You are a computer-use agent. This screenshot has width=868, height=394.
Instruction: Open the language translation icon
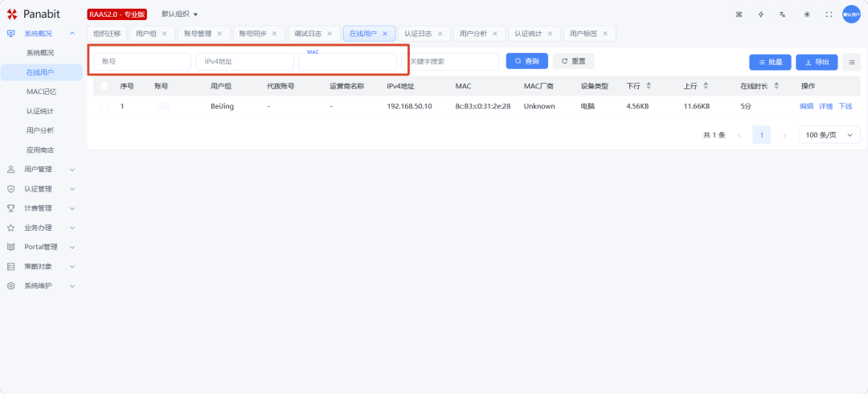pyautogui.click(x=783, y=14)
